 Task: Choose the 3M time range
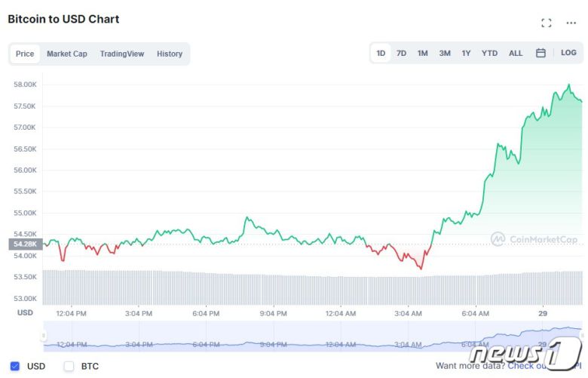click(445, 53)
